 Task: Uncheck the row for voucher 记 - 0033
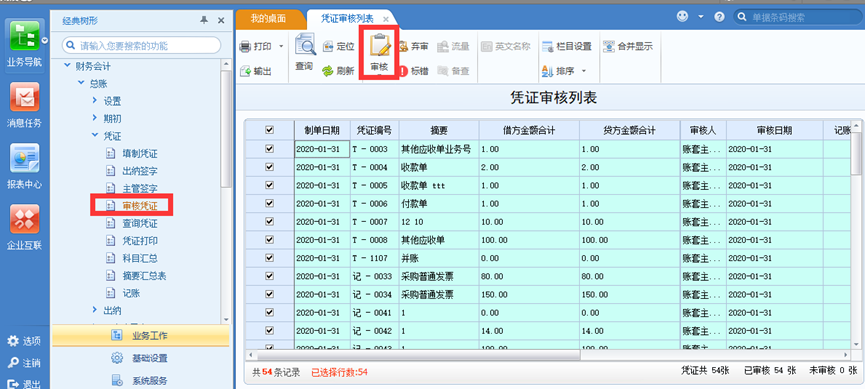(270, 276)
